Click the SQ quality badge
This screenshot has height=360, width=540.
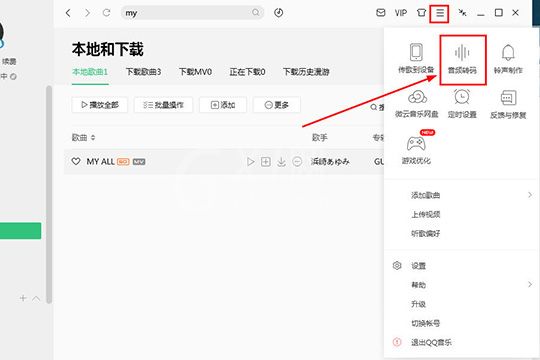123,162
